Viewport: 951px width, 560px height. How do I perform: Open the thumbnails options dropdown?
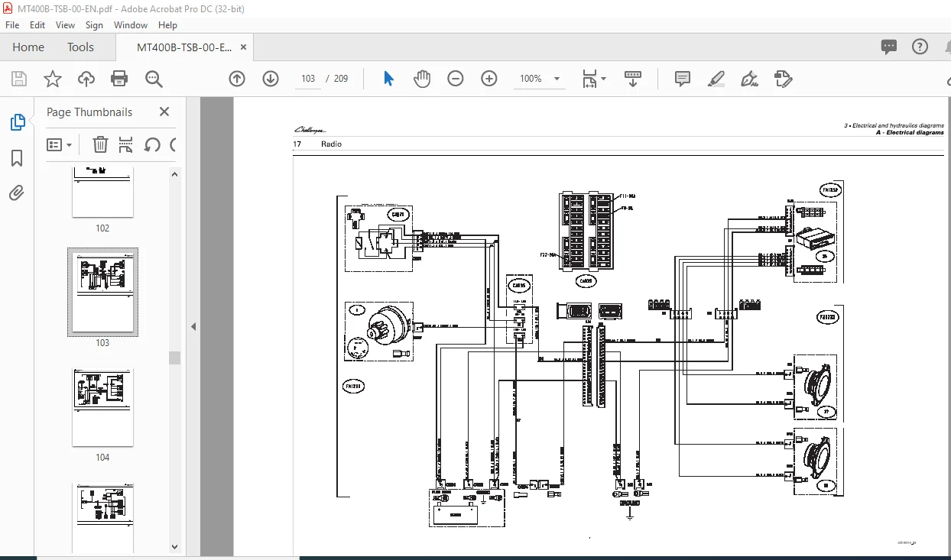pos(59,144)
